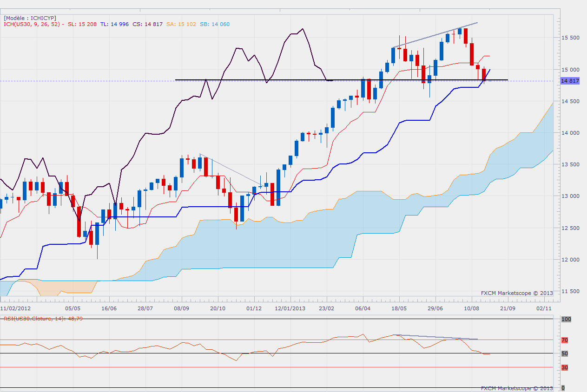Select the rising trendline above the 2013 highs
The image size is (587, 392).
435,35
